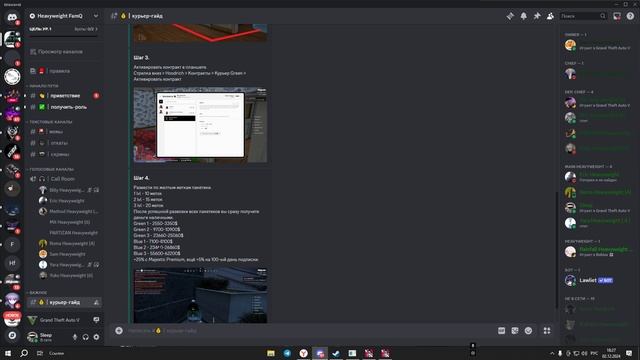
Task: Show pinned messages pin icon
Action: pos(537,16)
